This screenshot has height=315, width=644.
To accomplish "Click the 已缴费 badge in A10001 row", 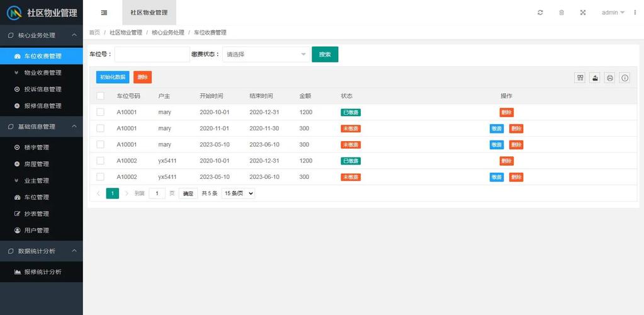I will (351, 112).
